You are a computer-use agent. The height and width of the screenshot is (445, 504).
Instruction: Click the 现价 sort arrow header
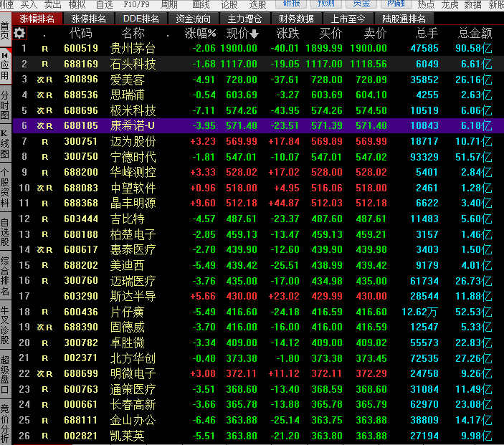(x=242, y=34)
